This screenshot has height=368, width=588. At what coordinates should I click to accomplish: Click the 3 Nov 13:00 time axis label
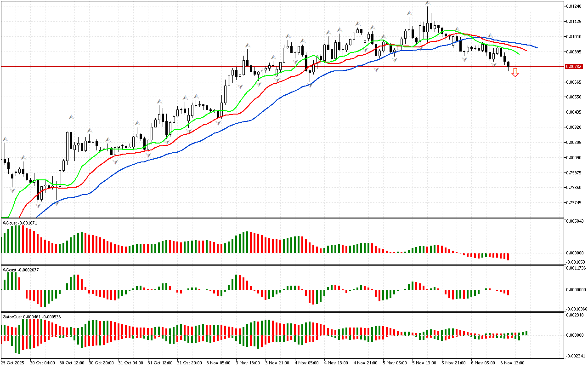click(248, 362)
